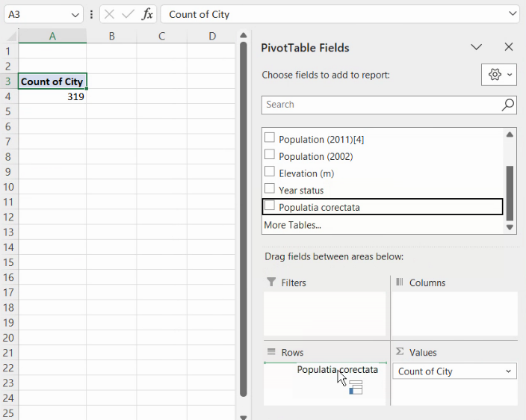Select column B header

pos(111,36)
